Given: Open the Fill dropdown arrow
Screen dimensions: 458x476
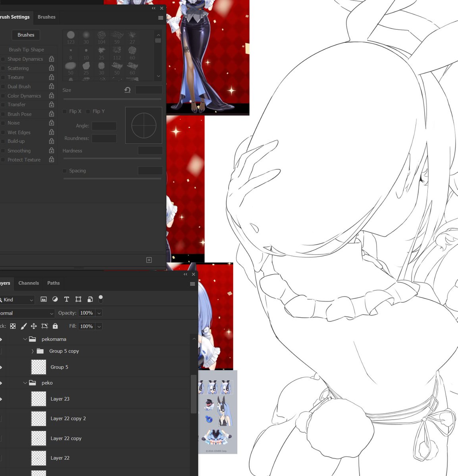Looking at the screenshot, I should coord(99,326).
